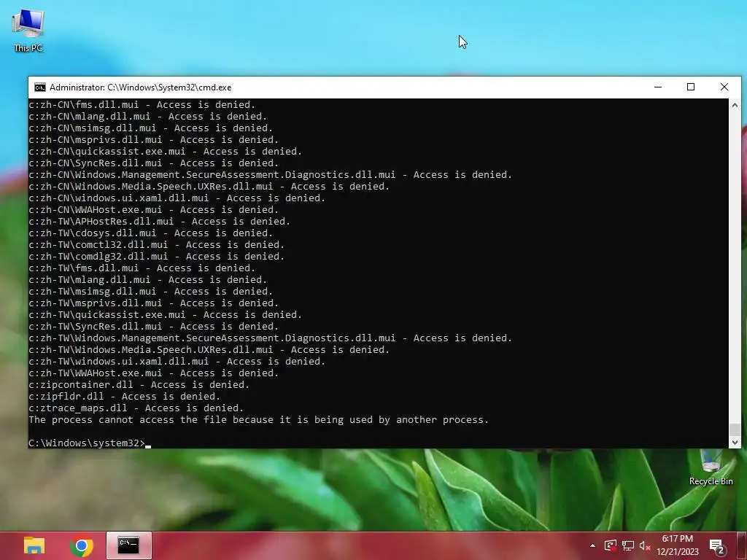Open File Explorer from the taskbar

(x=34, y=545)
